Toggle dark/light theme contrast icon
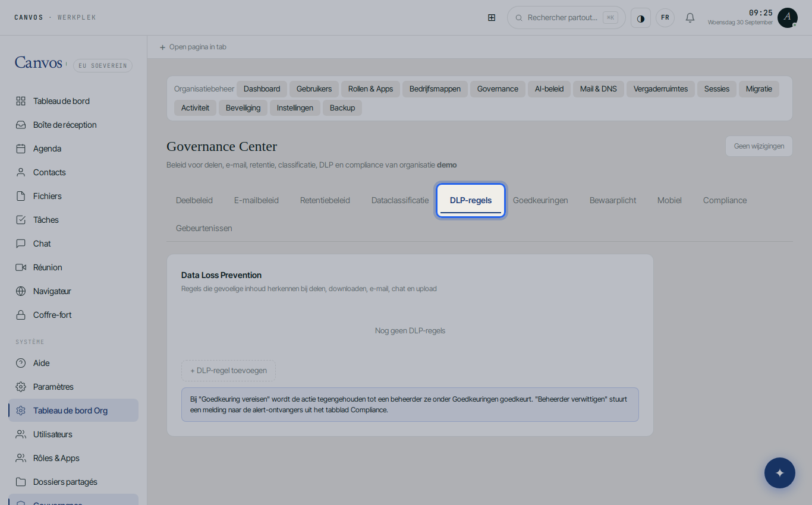812x505 pixels. (x=641, y=18)
